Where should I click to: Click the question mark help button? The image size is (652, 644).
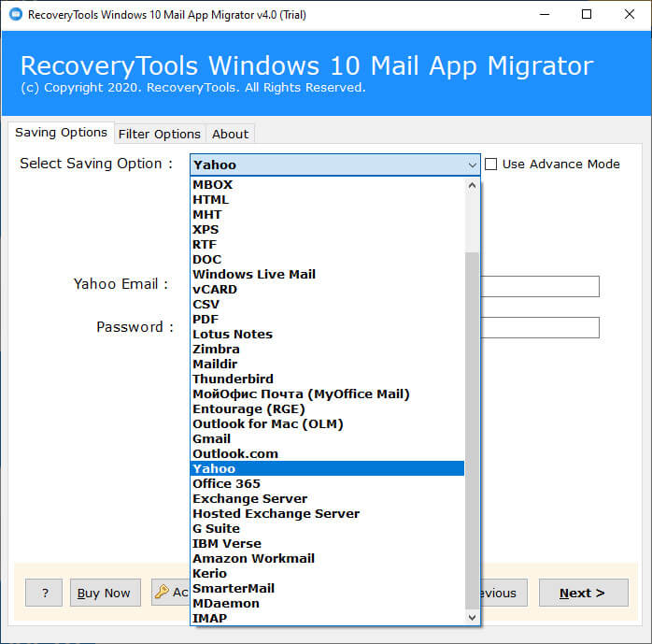point(44,593)
